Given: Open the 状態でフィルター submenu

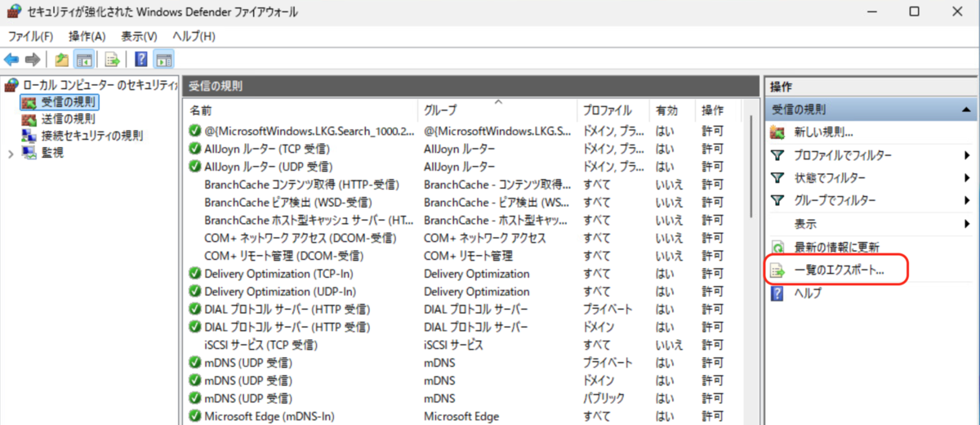Looking at the screenshot, I should [x=871, y=178].
